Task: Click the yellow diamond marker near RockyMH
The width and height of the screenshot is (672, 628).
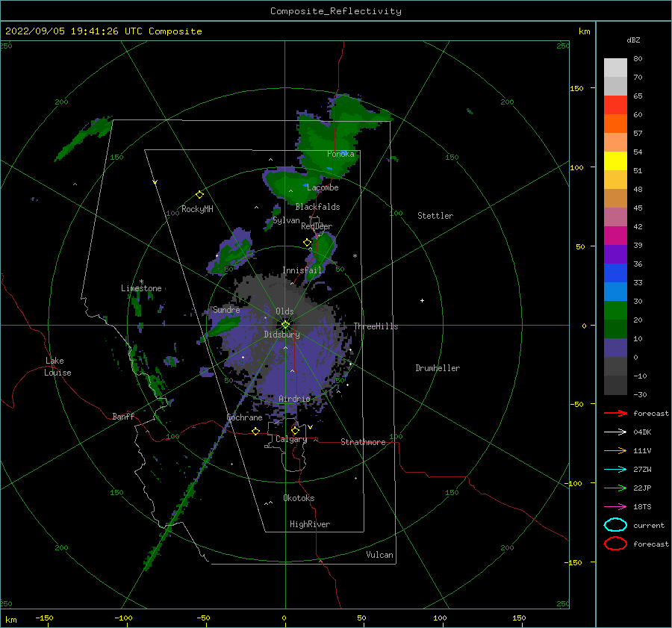Action: click(x=199, y=195)
